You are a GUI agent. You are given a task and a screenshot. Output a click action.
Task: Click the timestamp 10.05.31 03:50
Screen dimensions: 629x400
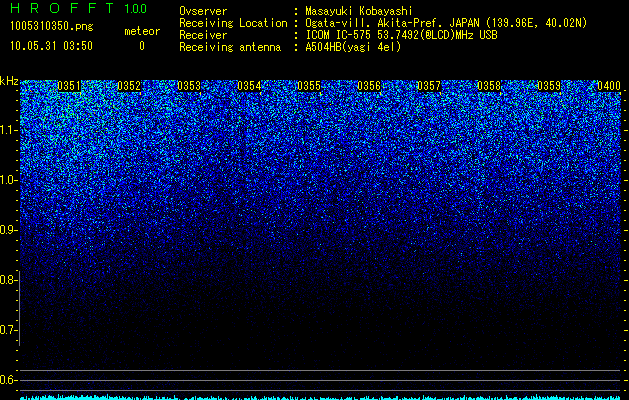pos(51,46)
